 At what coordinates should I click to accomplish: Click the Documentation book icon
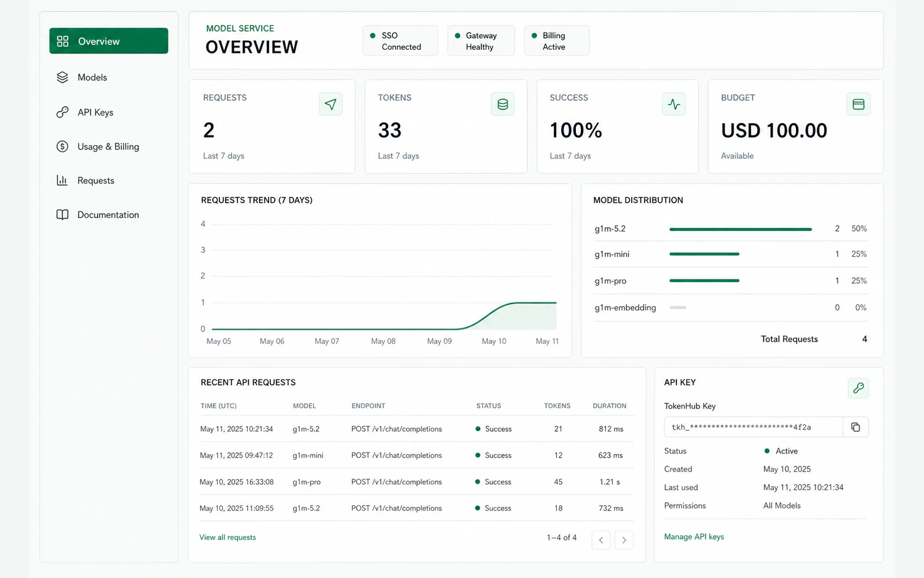62,214
